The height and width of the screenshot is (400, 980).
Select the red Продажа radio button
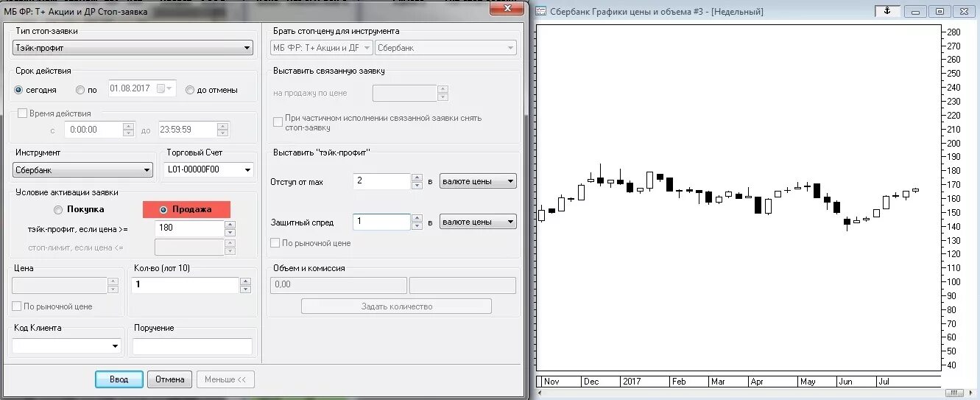(163, 209)
